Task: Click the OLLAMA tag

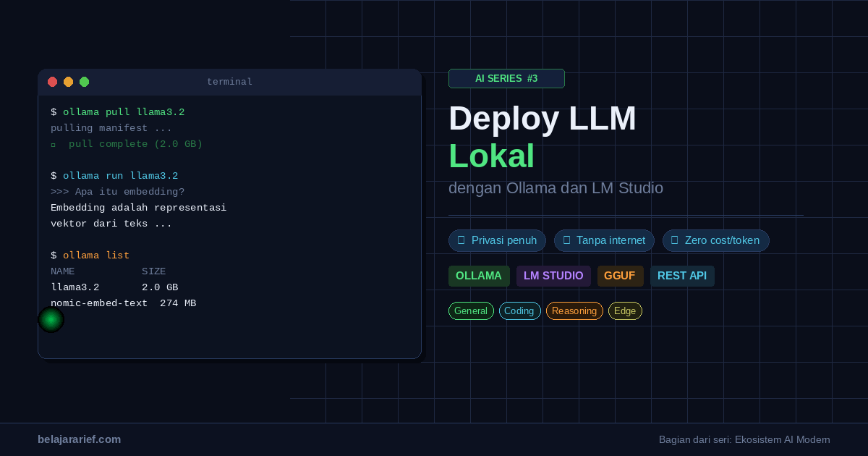Action: (x=479, y=276)
